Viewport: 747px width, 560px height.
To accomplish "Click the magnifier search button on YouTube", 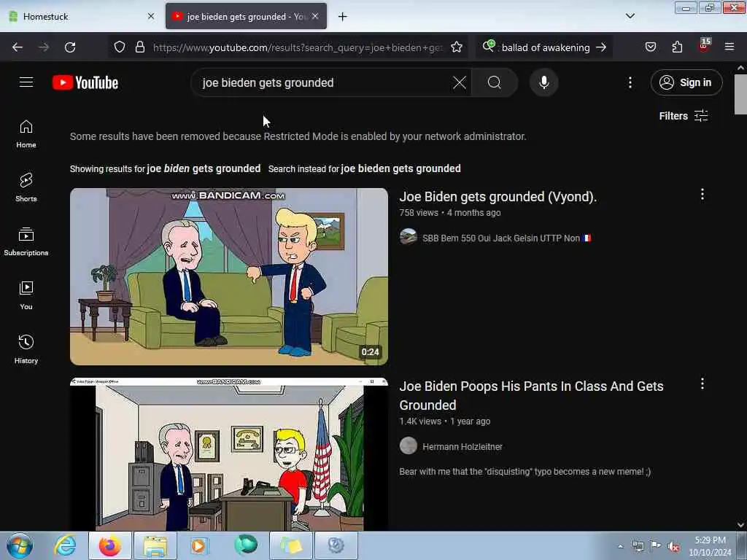I will [x=495, y=82].
